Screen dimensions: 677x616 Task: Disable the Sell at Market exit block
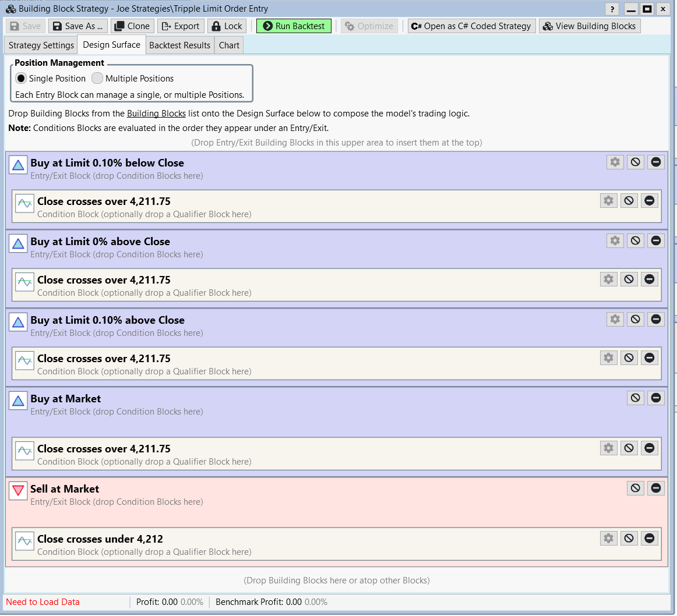click(x=636, y=488)
